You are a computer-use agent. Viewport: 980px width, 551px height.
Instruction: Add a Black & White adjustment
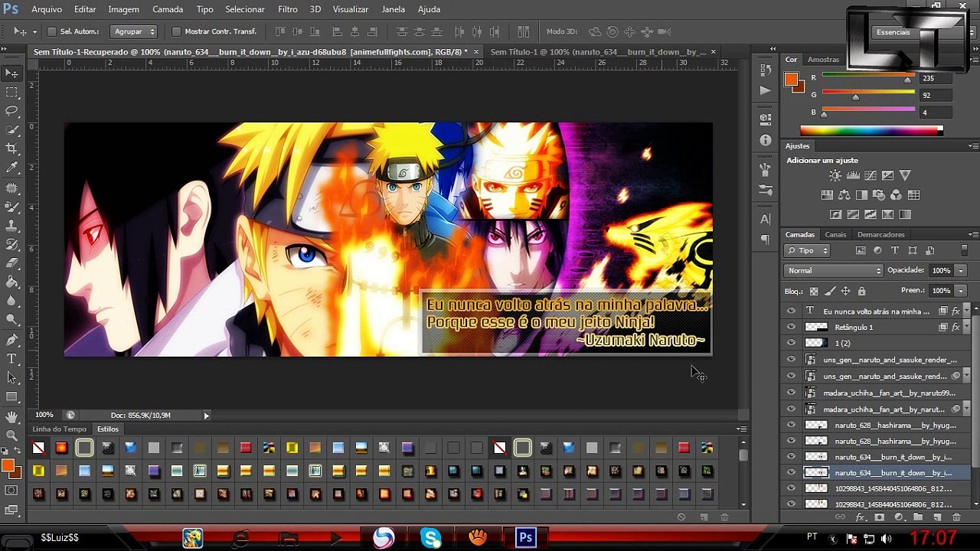861,195
